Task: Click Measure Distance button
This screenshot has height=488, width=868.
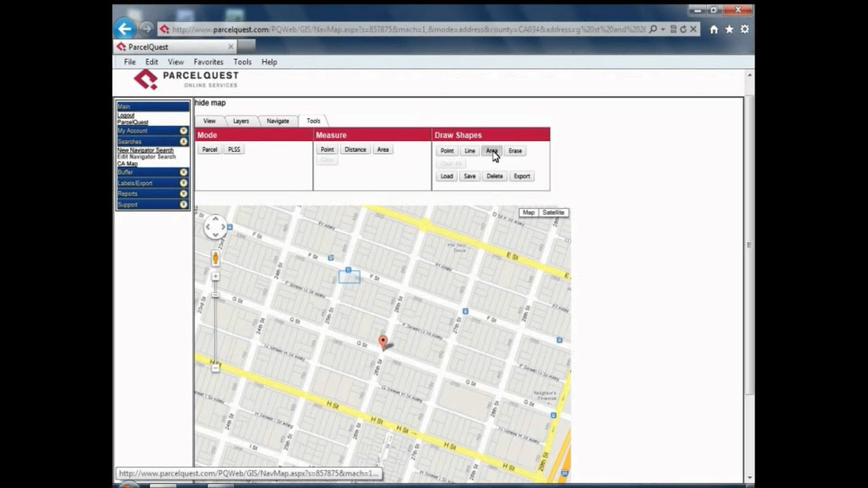Action: (355, 150)
